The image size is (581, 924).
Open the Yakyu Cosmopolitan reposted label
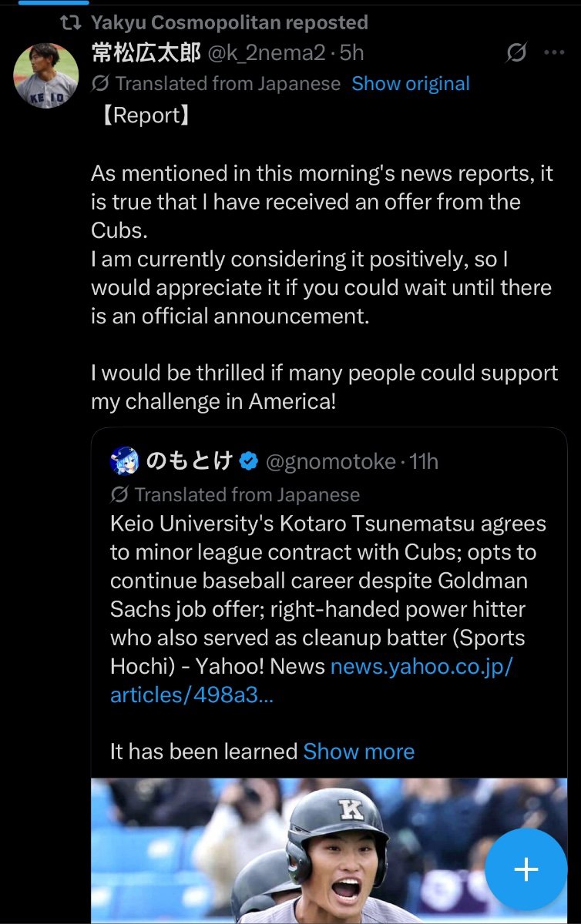tap(229, 22)
